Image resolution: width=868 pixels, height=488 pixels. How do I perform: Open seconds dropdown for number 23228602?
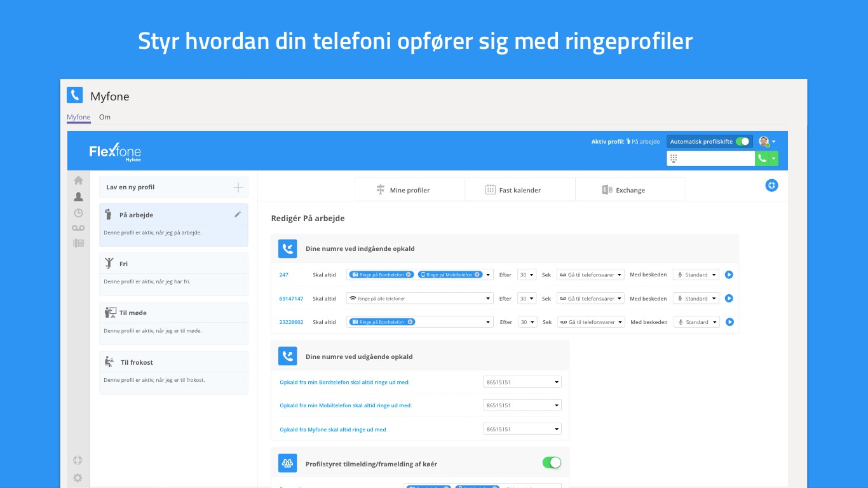click(x=527, y=322)
